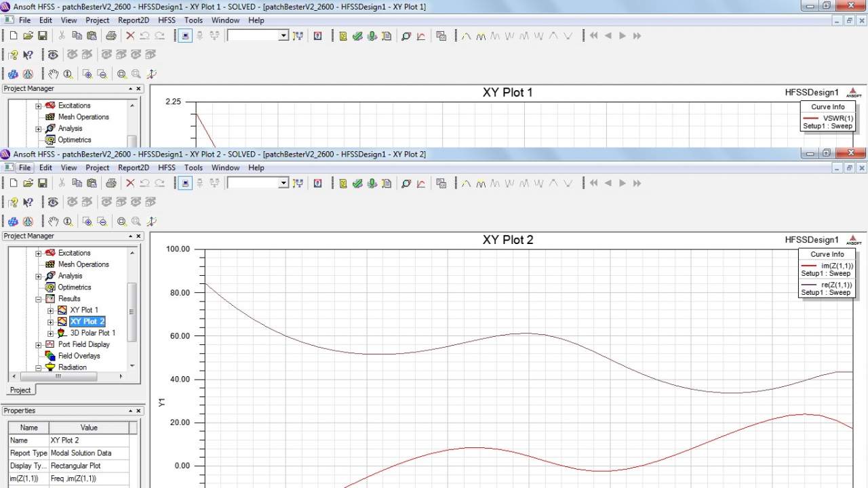The width and height of the screenshot is (868, 488).
Task: Expand Analysis node in XY Plot 2 project tree
Action: 39,277
